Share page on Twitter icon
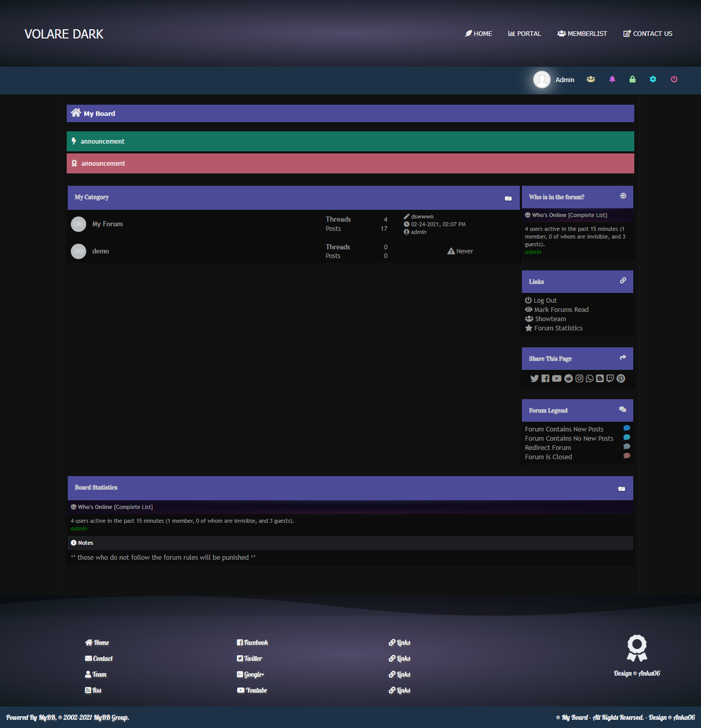Image resolution: width=701 pixels, height=728 pixels. click(534, 379)
